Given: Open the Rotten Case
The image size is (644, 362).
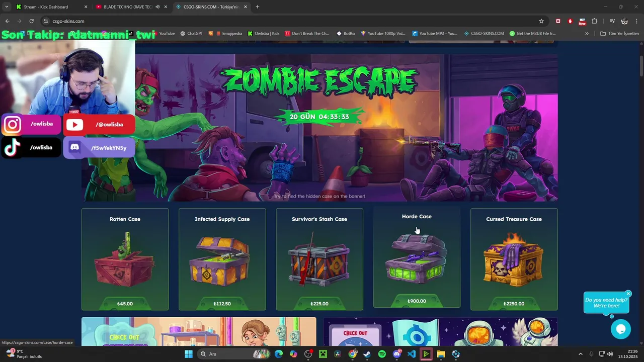Looking at the screenshot, I should tap(125, 259).
